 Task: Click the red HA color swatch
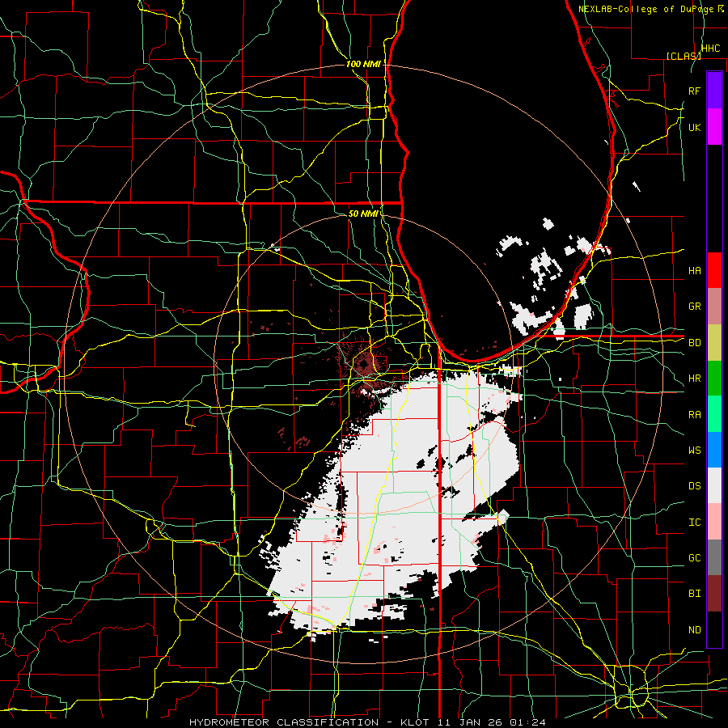[x=714, y=270]
